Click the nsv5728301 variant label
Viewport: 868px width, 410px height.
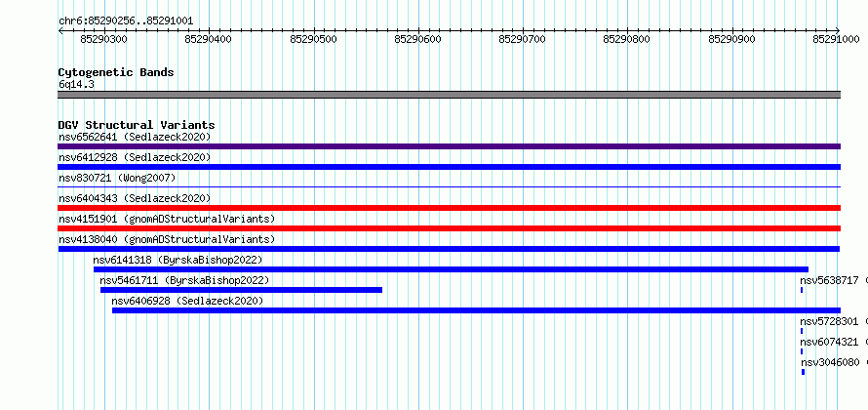pos(829,321)
